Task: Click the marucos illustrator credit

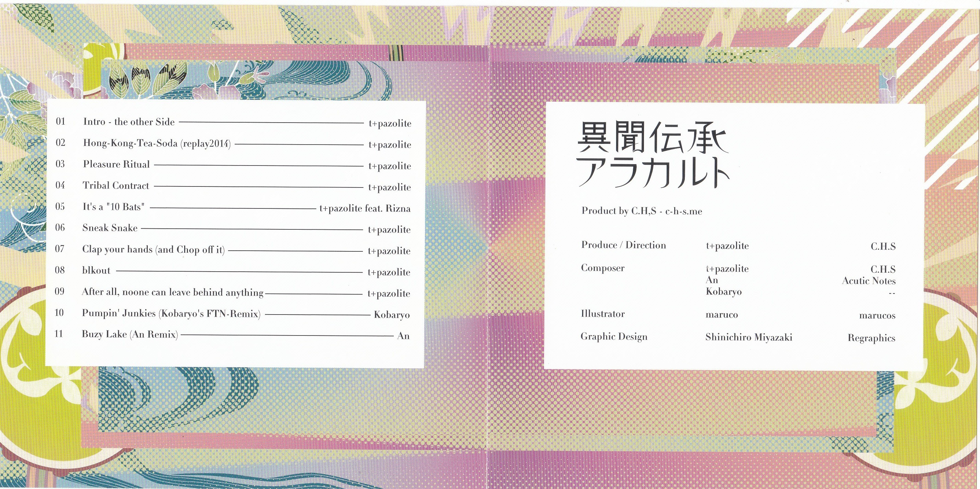Action: pos(877,315)
